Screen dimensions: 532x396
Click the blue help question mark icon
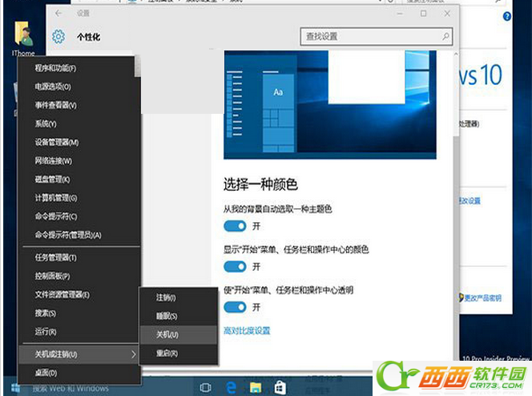(x=507, y=16)
